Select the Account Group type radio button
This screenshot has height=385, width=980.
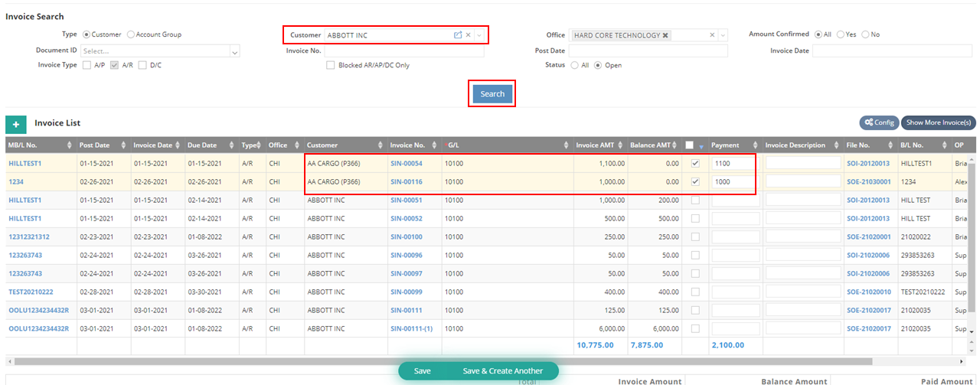pyautogui.click(x=131, y=34)
